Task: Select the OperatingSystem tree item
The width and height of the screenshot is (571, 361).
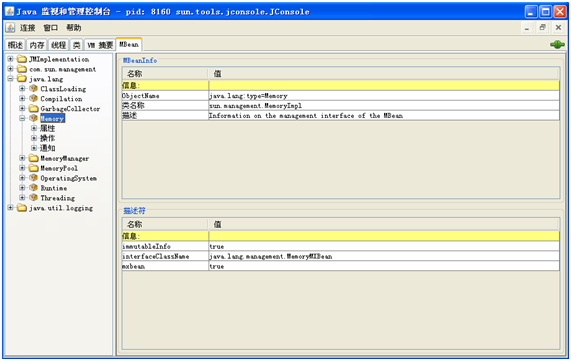Action: click(x=68, y=178)
